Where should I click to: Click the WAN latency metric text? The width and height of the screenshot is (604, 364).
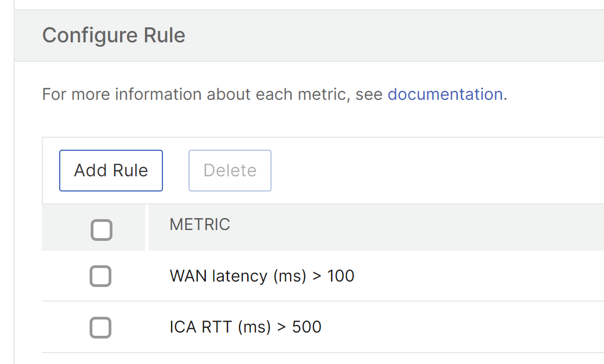pyautogui.click(x=262, y=276)
